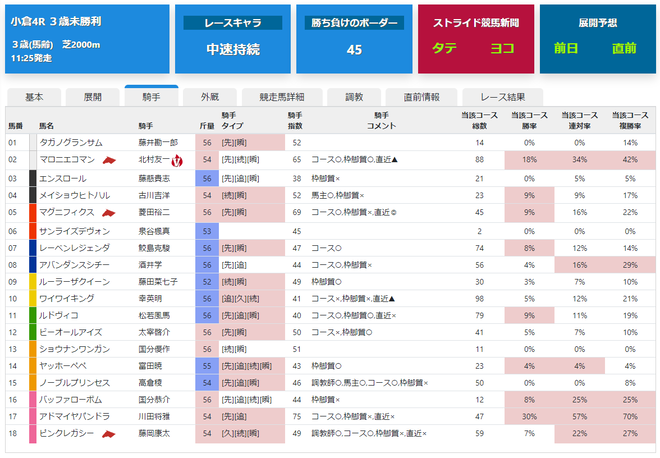This screenshot has width=660, height=458.
Task: Click the badge icon next to 北村友一
Action: pos(178,160)
